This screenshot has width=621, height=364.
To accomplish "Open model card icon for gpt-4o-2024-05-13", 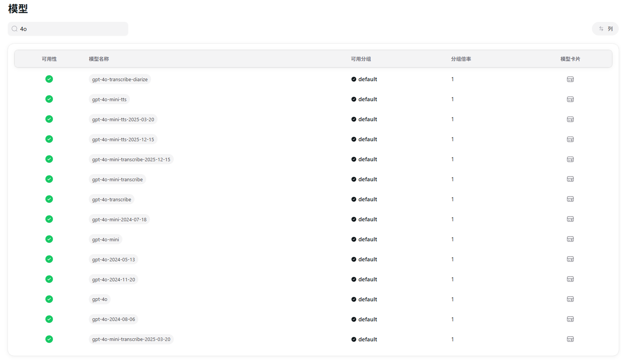I will click(570, 259).
